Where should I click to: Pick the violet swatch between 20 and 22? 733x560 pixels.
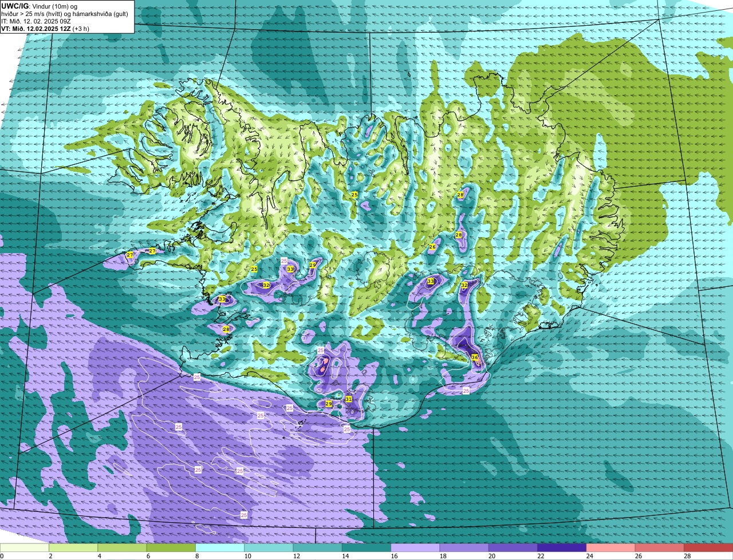513,548
